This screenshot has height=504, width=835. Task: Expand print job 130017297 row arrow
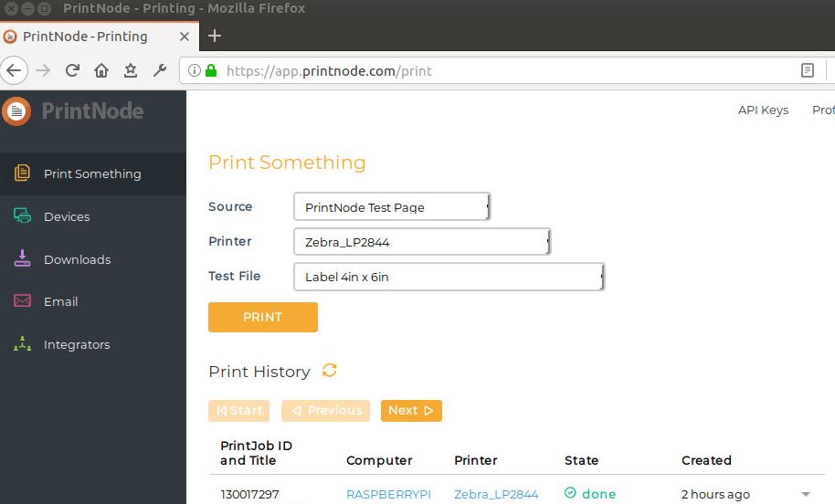click(x=807, y=495)
